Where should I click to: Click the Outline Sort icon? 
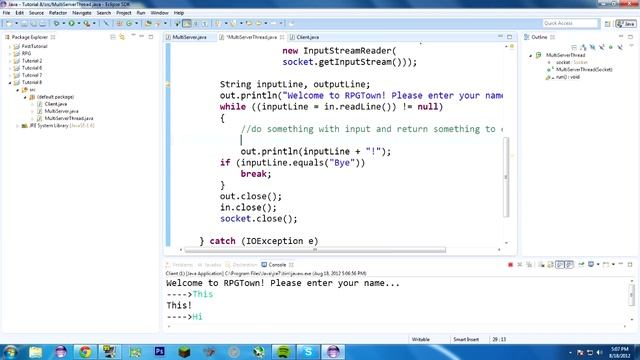pyautogui.click(x=583, y=47)
